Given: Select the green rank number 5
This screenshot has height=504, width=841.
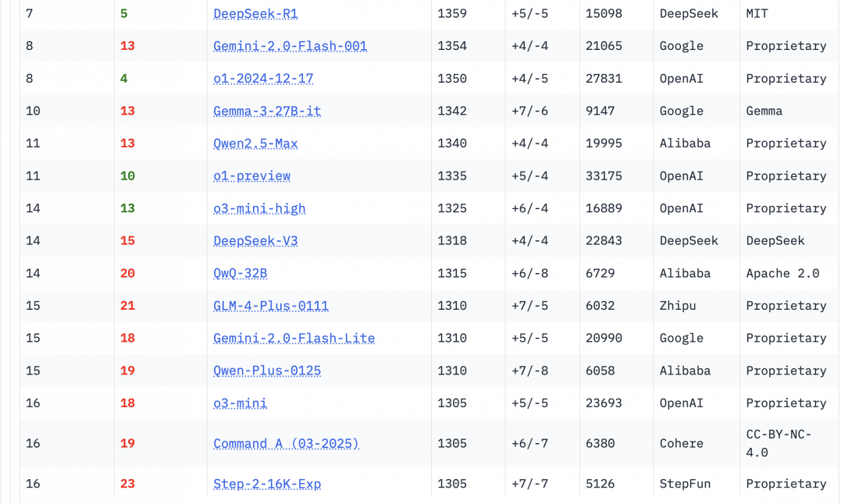Looking at the screenshot, I should pos(124,14).
